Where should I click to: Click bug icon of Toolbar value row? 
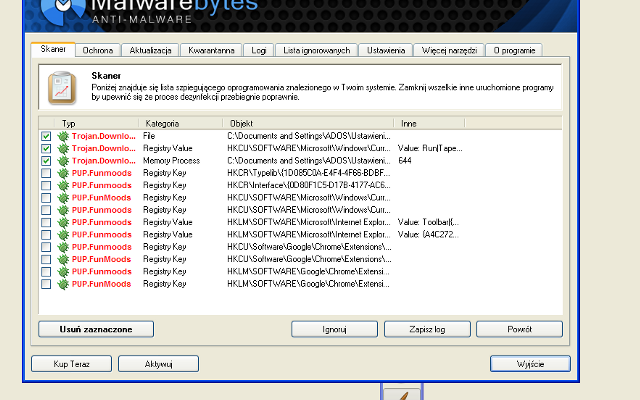tap(63, 222)
